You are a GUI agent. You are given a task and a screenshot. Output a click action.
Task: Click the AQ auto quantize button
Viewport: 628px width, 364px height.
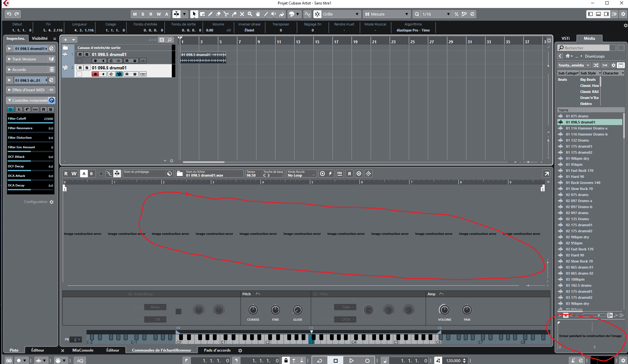pyautogui.click(x=80, y=360)
